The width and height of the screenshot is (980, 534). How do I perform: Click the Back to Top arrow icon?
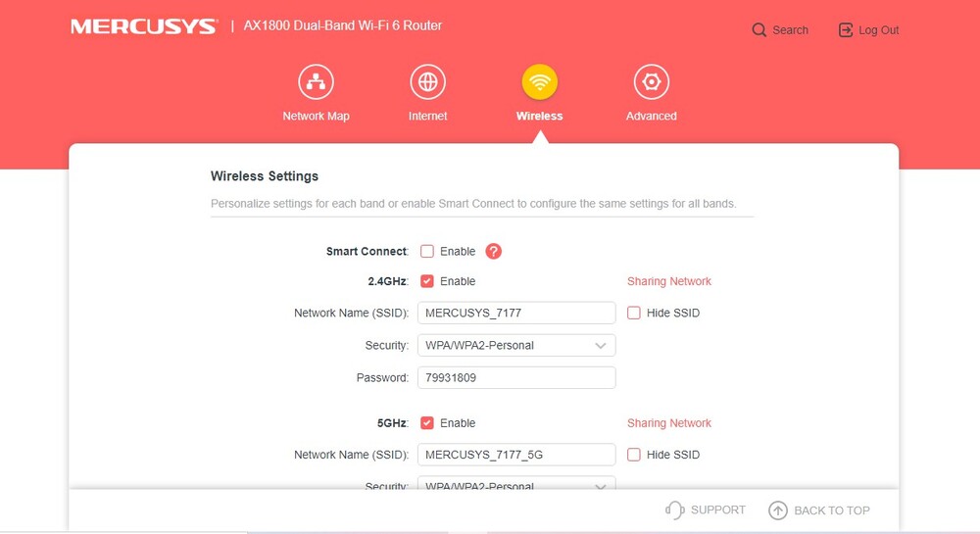pyautogui.click(x=777, y=510)
